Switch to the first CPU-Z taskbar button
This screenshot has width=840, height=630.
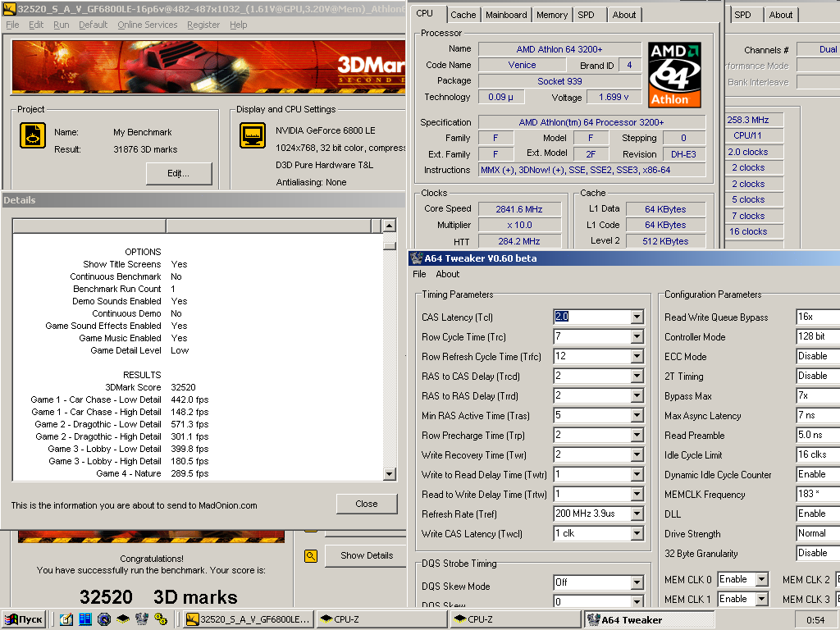tap(382, 619)
